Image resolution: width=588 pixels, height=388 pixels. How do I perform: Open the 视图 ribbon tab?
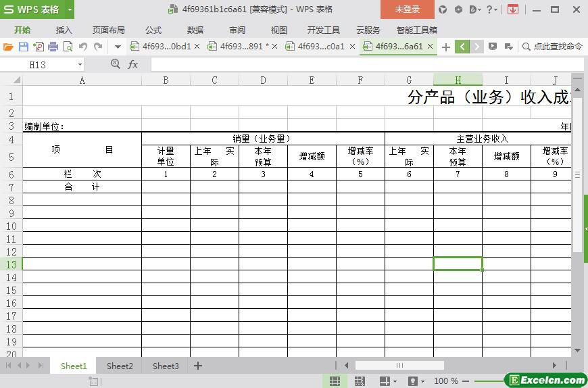pyautogui.click(x=278, y=30)
